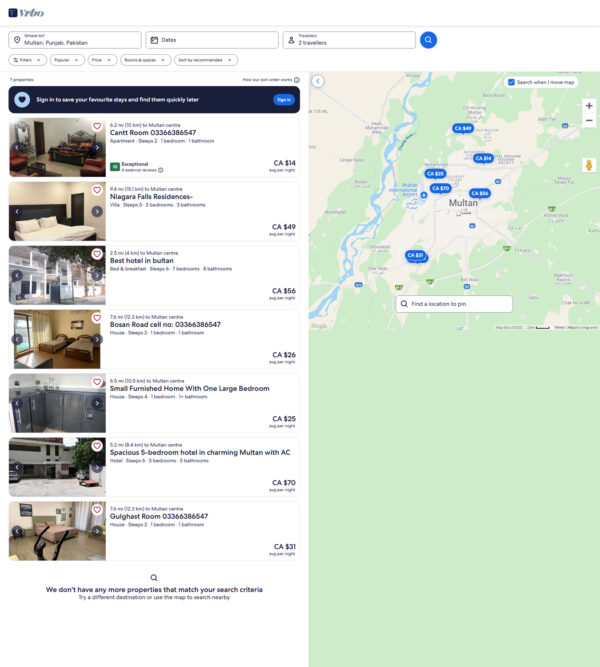
Task: Save Best hotel in bultan with heart
Action: coord(97,254)
